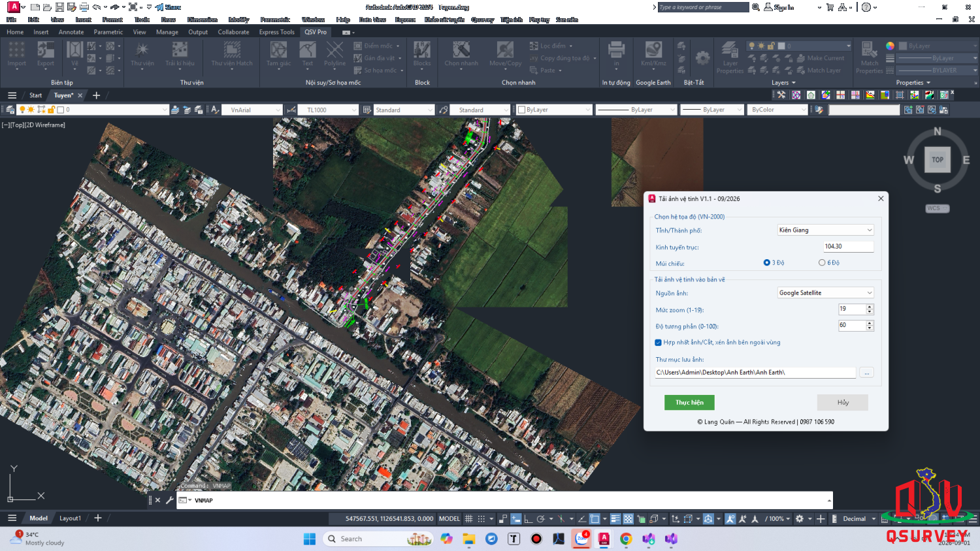Open the Decimal units dropdown in status bar

[858, 518]
